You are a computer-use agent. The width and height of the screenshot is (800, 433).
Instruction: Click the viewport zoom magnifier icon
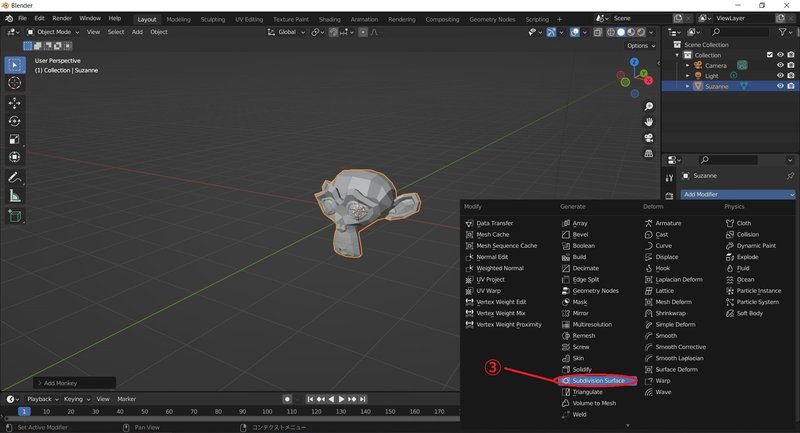click(648, 106)
